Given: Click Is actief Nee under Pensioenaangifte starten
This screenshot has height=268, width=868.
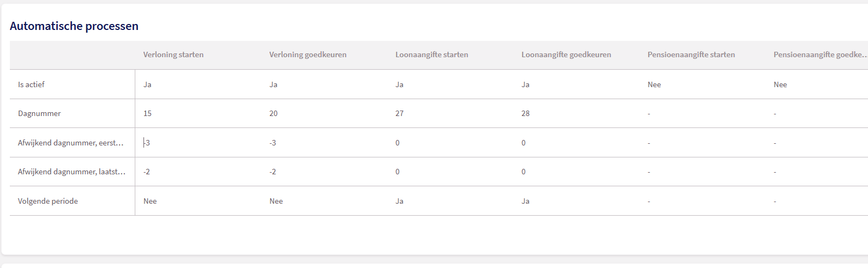Looking at the screenshot, I should pos(654,84).
